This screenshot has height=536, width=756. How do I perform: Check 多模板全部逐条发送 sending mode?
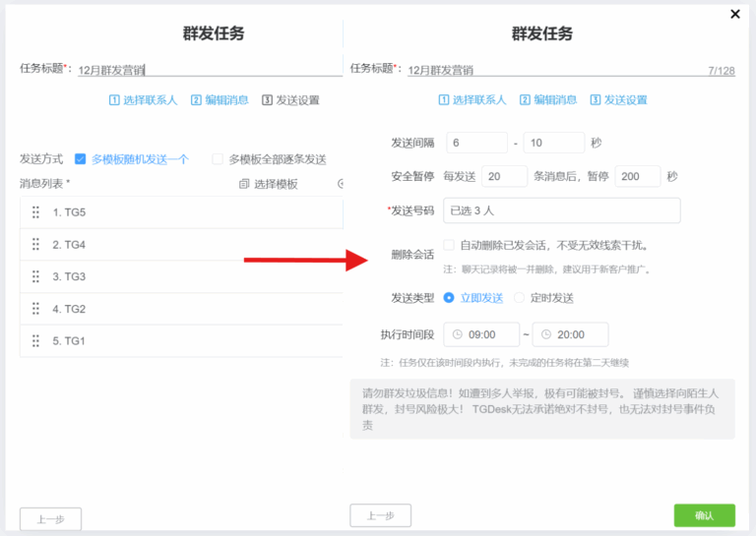tap(218, 159)
